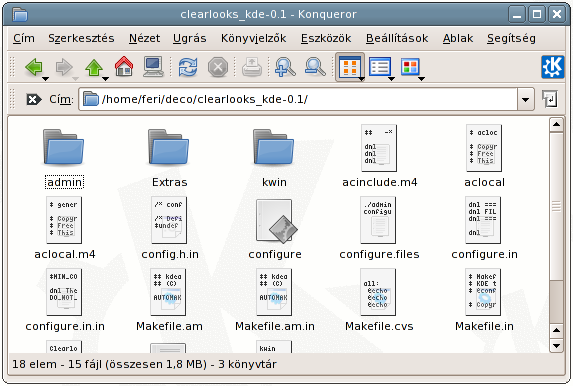
Task: Click the Print toolbar icon
Action: pyautogui.click(x=252, y=67)
